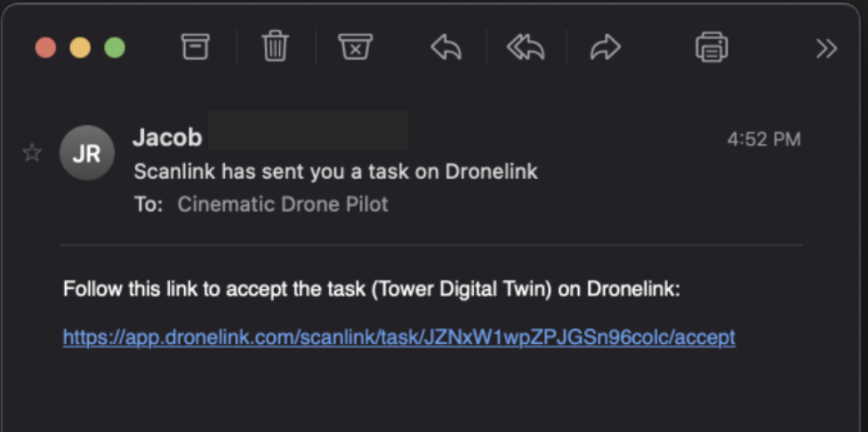This screenshot has width=868, height=432.
Task: Reply All to the message
Action: 526,48
